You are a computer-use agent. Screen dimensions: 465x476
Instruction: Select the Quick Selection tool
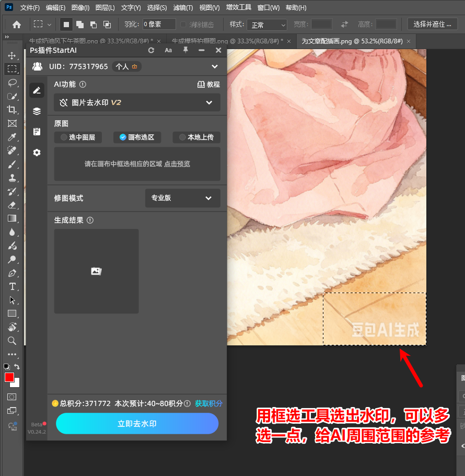coord(12,96)
